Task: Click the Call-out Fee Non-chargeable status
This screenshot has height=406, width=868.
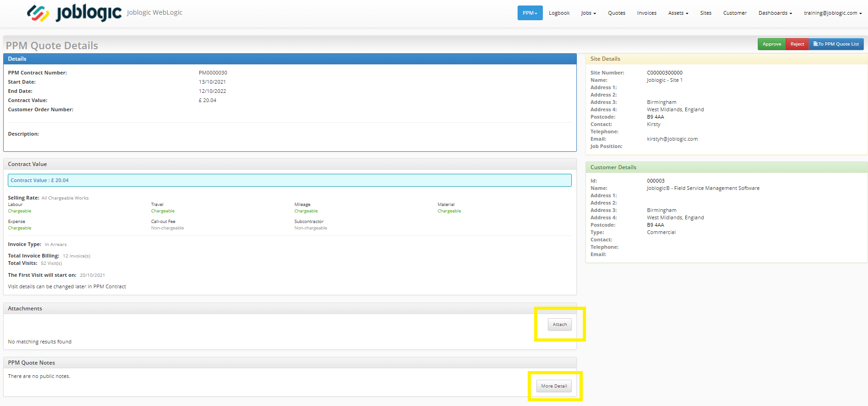Action: (168, 228)
